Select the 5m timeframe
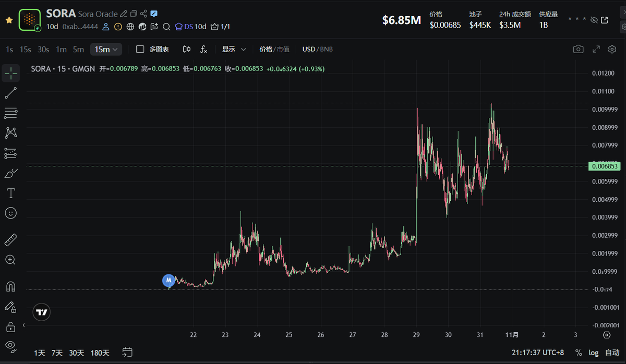The width and height of the screenshot is (626, 364). [78, 50]
